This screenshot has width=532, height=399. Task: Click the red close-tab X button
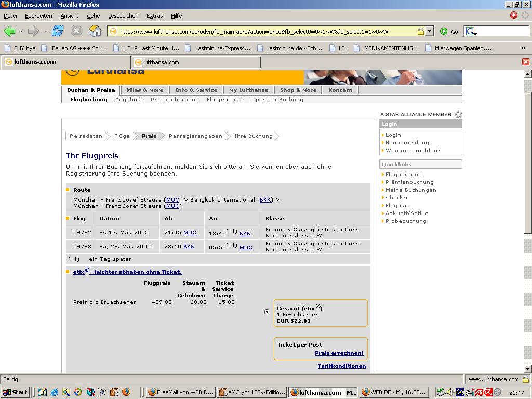tap(526, 62)
